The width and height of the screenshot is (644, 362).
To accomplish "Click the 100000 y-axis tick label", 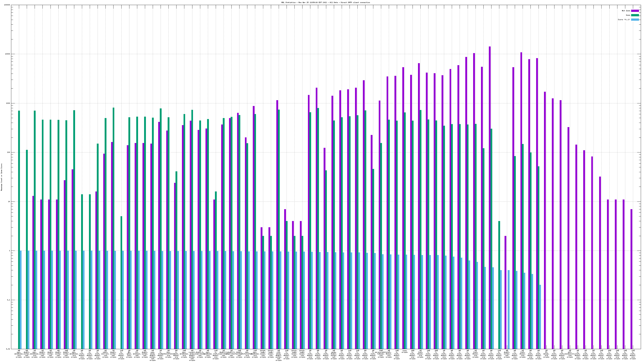I will tap(7, 5).
